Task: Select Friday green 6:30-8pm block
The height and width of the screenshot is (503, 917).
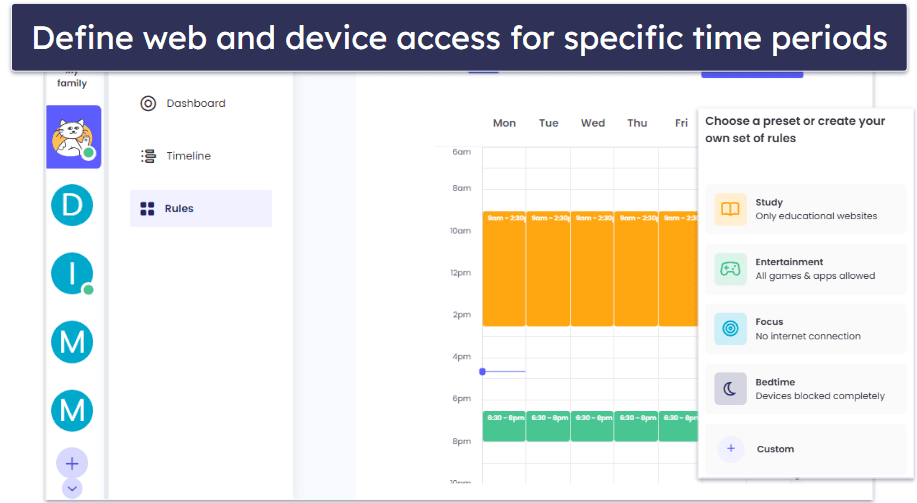Action: 678,426
